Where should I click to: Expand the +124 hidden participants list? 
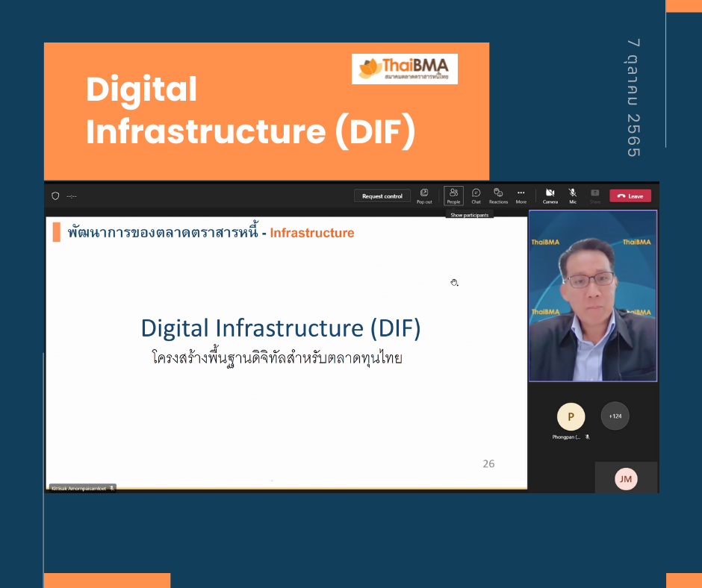coord(615,416)
